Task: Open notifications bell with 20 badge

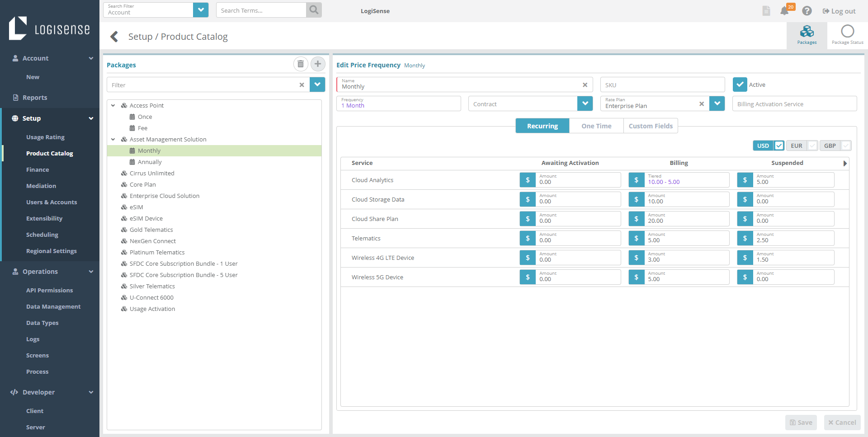Action: [785, 10]
